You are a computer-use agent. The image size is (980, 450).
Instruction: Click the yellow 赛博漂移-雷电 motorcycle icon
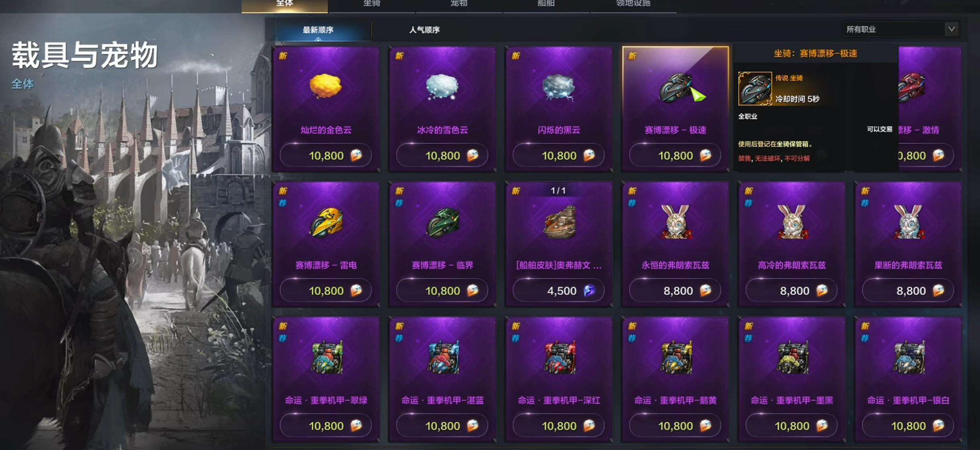tap(326, 222)
